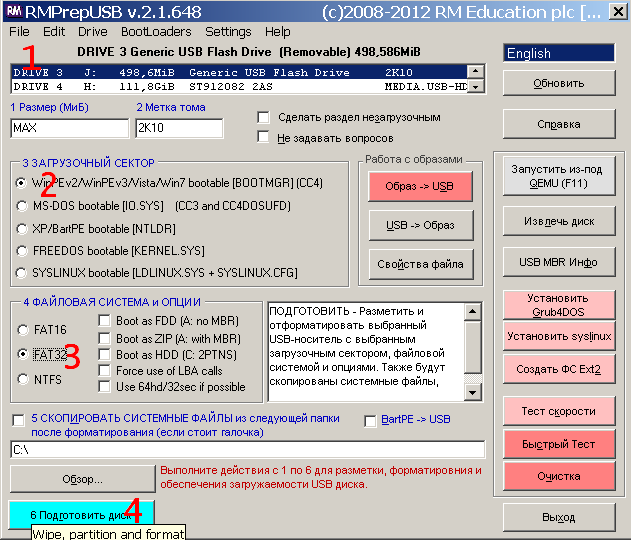Image resolution: width=631 pixels, height=540 pixels.
Task: Select SYSLINUX bootable radio option
Action: pyautogui.click(x=21, y=273)
